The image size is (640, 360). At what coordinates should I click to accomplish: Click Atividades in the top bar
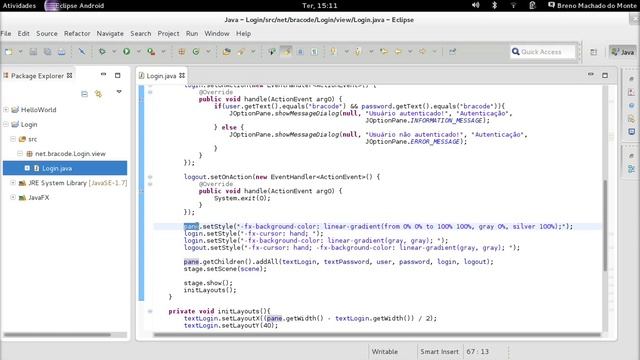point(19,6)
